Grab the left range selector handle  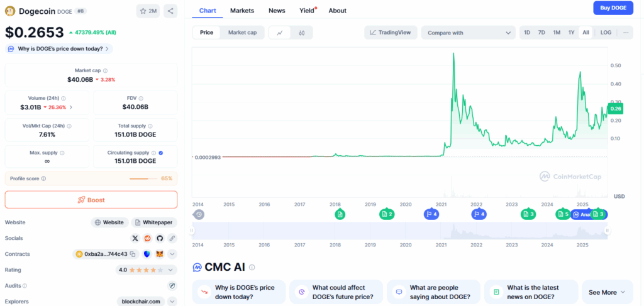(191, 231)
